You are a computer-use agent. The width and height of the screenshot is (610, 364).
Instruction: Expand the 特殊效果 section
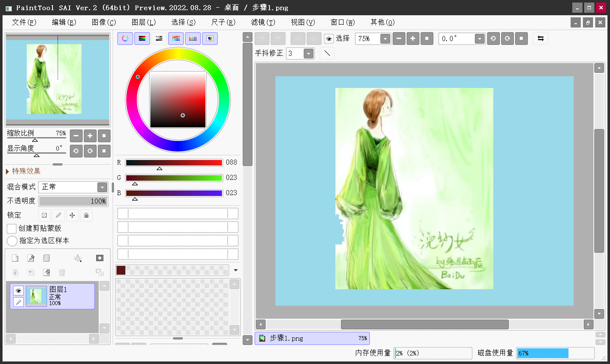click(x=23, y=171)
